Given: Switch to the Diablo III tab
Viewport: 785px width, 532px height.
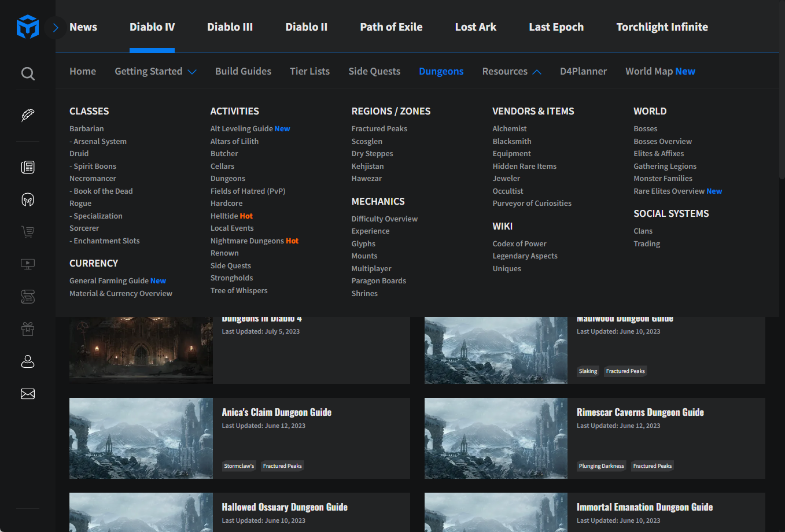Looking at the screenshot, I should [x=230, y=27].
